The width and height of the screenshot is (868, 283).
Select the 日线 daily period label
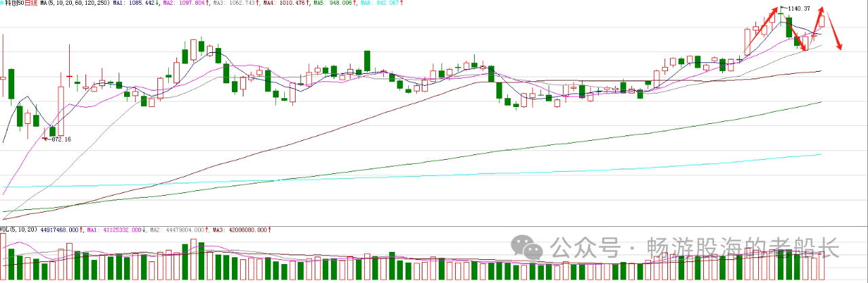(30, 3)
